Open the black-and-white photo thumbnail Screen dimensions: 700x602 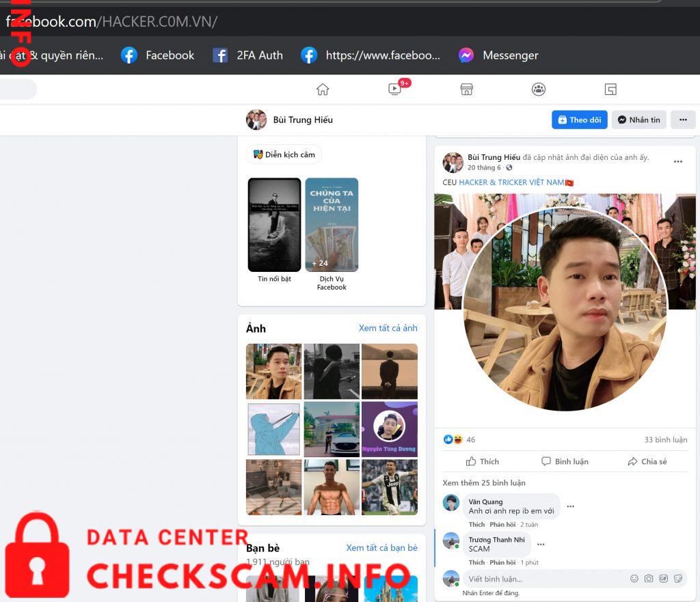332,371
